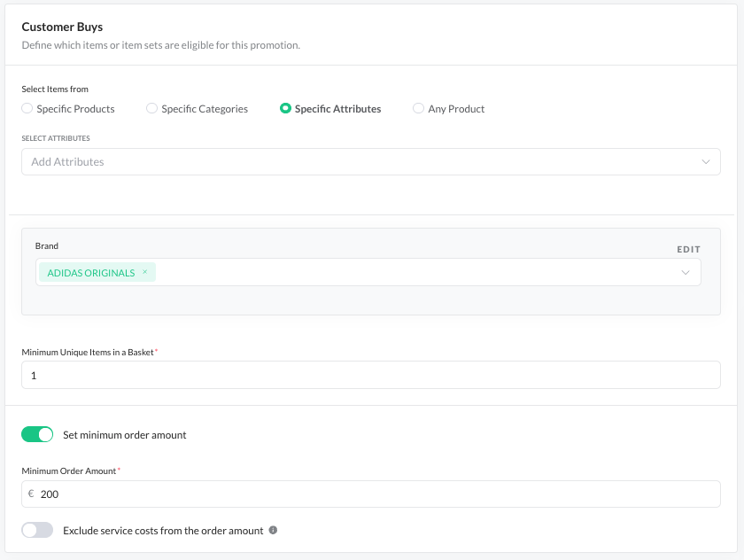Turn off the Set minimum order amount toggle
Image resolution: width=744 pixels, height=560 pixels.
[x=37, y=434]
